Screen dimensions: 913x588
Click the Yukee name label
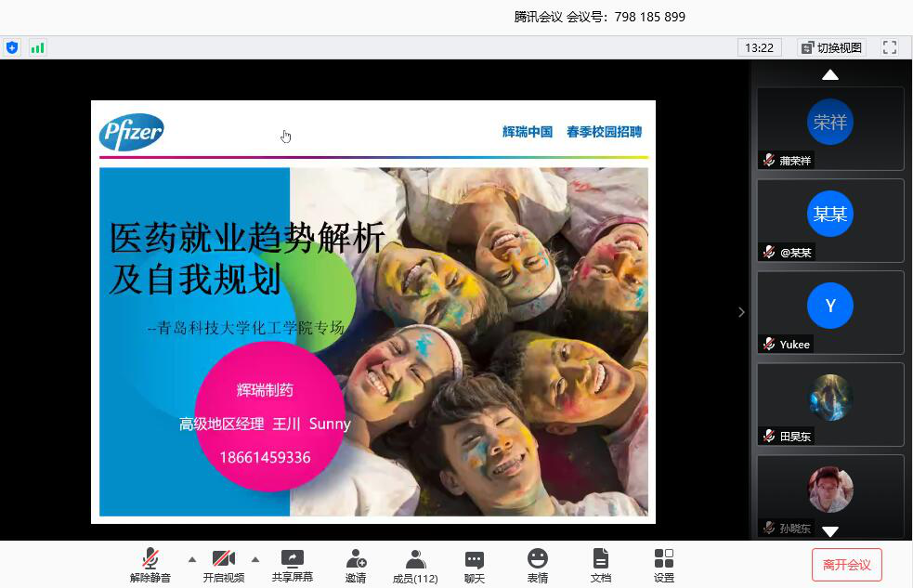tap(795, 345)
